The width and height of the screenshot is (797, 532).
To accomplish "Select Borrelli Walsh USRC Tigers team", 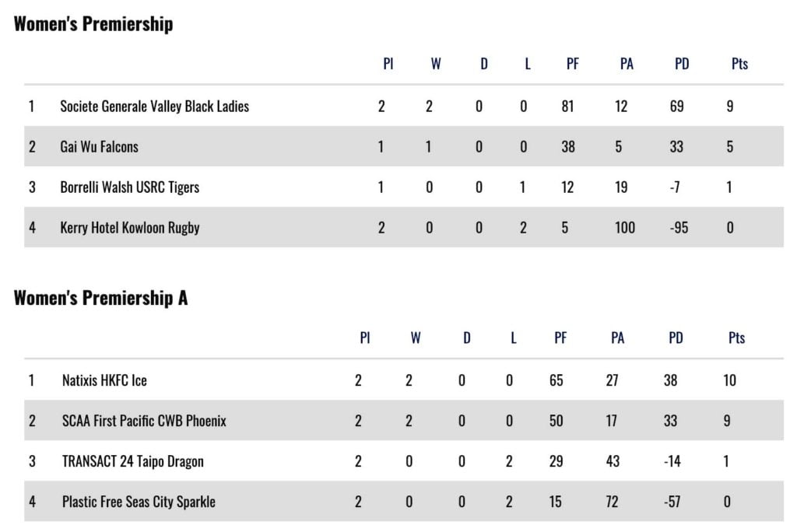I will click(x=129, y=187).
